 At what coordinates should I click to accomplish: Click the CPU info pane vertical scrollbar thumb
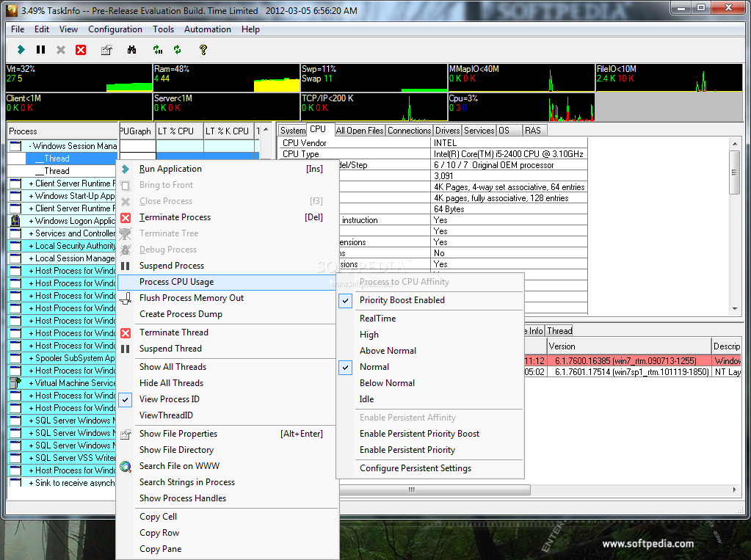(734, 172)
